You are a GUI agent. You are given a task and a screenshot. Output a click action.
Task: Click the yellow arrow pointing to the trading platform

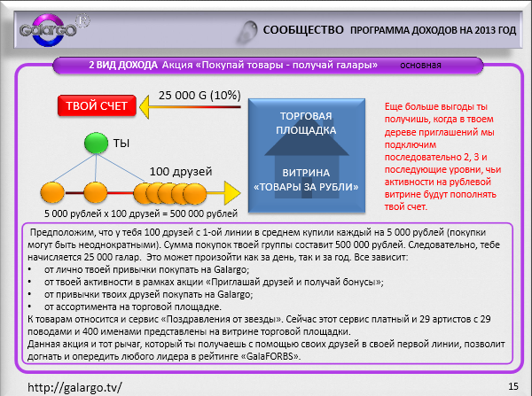pyautogui.click(x=223, y=193)
